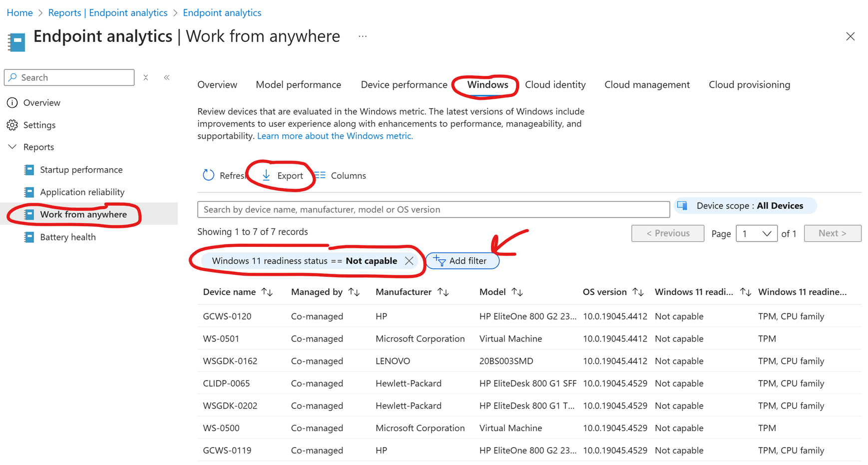
Task: Open the Endpoint analytics breadcrumb link
Action: pos(222,12)
